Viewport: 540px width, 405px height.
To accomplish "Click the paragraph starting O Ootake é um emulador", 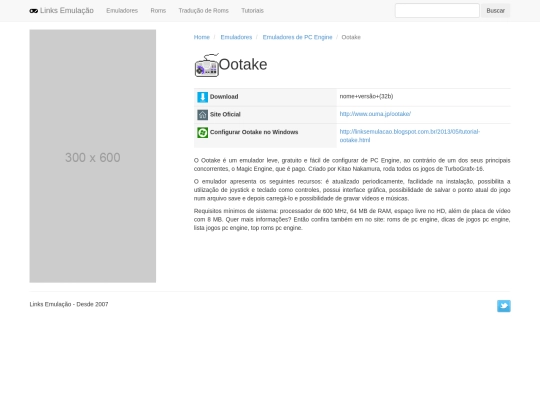I will tap(352, 165).
